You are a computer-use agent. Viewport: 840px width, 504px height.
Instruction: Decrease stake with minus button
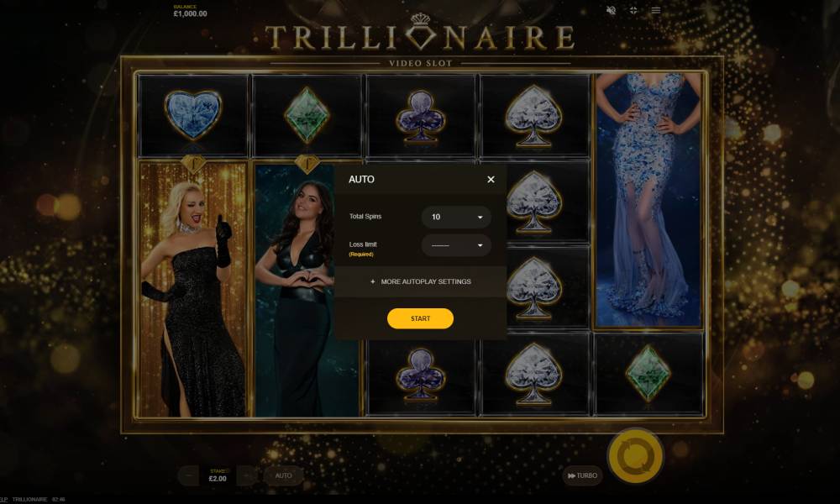188,475
